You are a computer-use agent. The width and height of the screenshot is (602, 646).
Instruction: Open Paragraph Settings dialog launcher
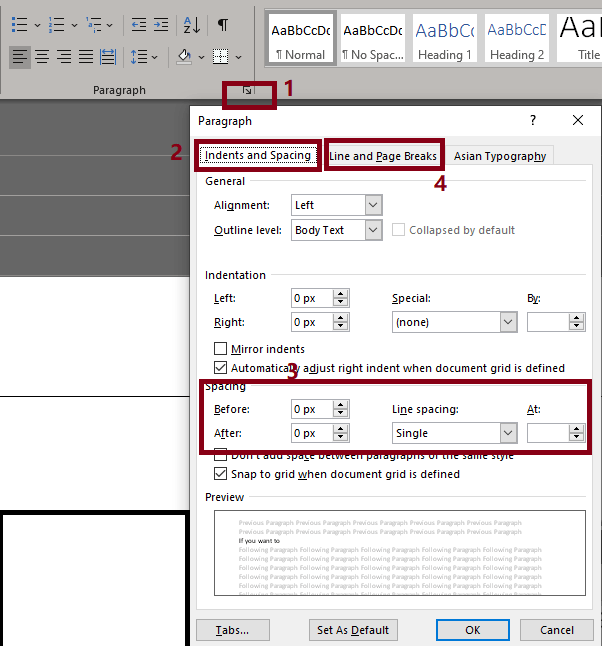[247, 90]
